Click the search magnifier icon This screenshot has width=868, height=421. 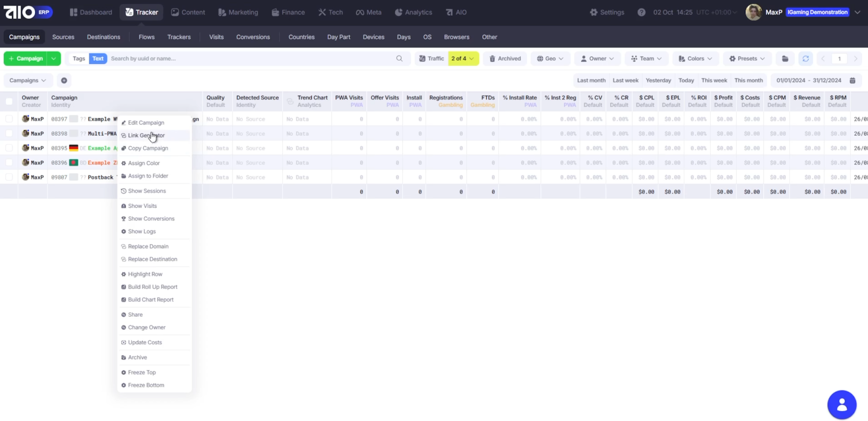click(x=399, y=59)
